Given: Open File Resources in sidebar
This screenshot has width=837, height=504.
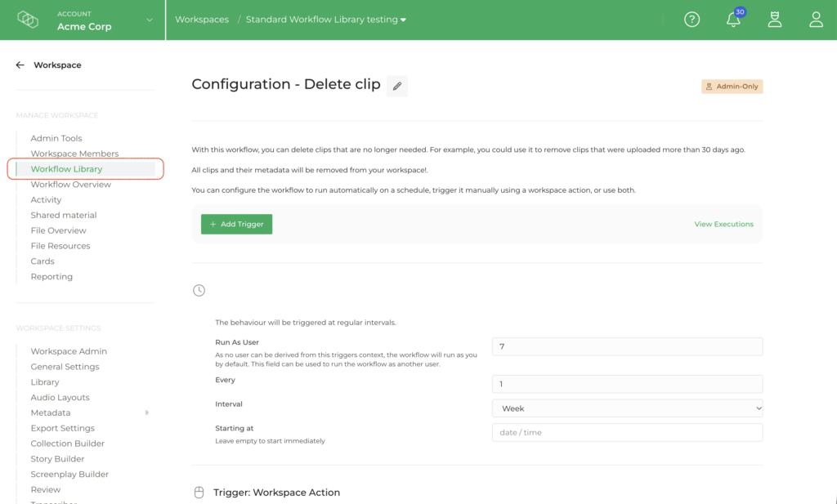Looking at the screenshot, I should point(60,246).
